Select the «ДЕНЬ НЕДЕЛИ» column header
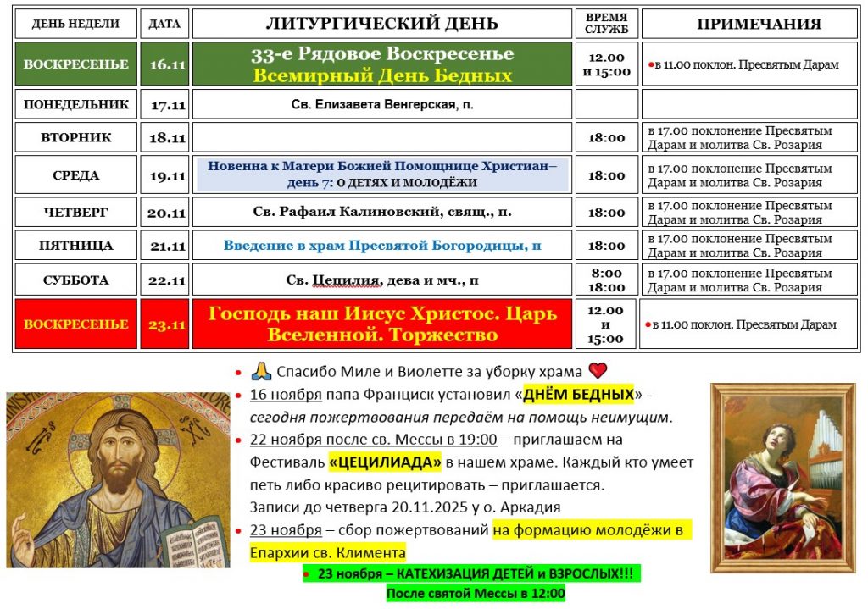 tap(75, 24)
